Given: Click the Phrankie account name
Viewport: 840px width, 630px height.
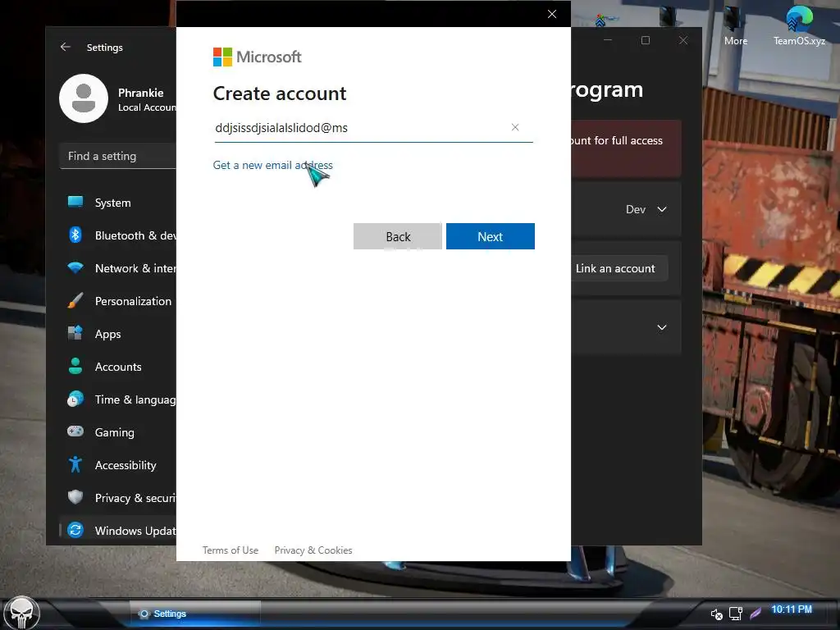Looking at the screenshot, I should click(x=140, y=93).
